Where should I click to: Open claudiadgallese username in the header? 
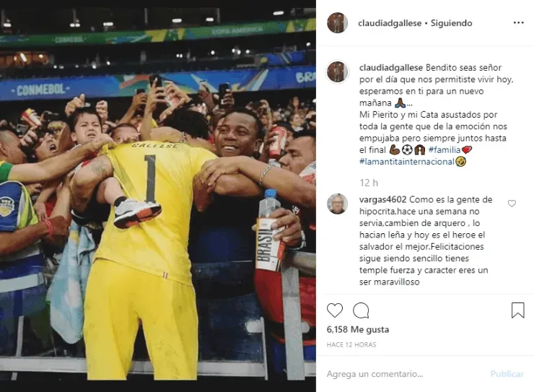tap(390, 23)
